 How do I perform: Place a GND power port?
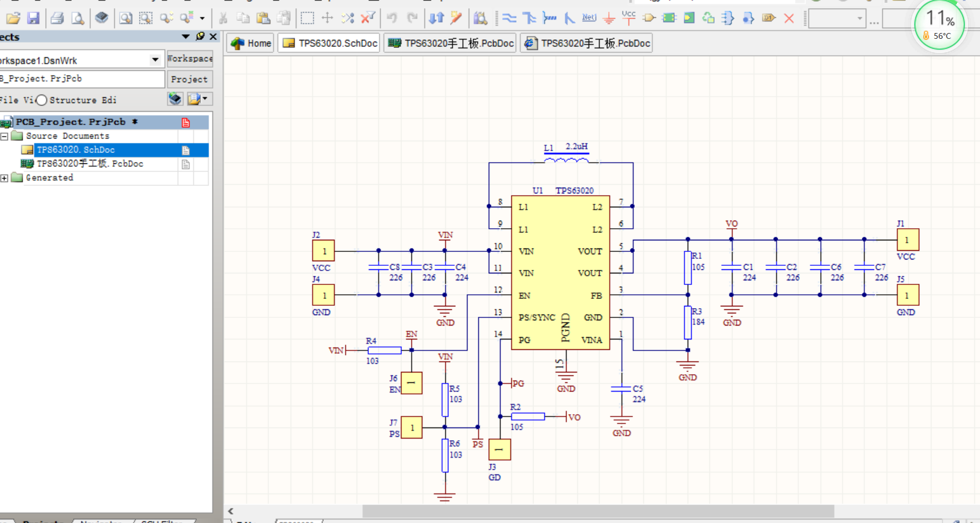tap(609, 18)
